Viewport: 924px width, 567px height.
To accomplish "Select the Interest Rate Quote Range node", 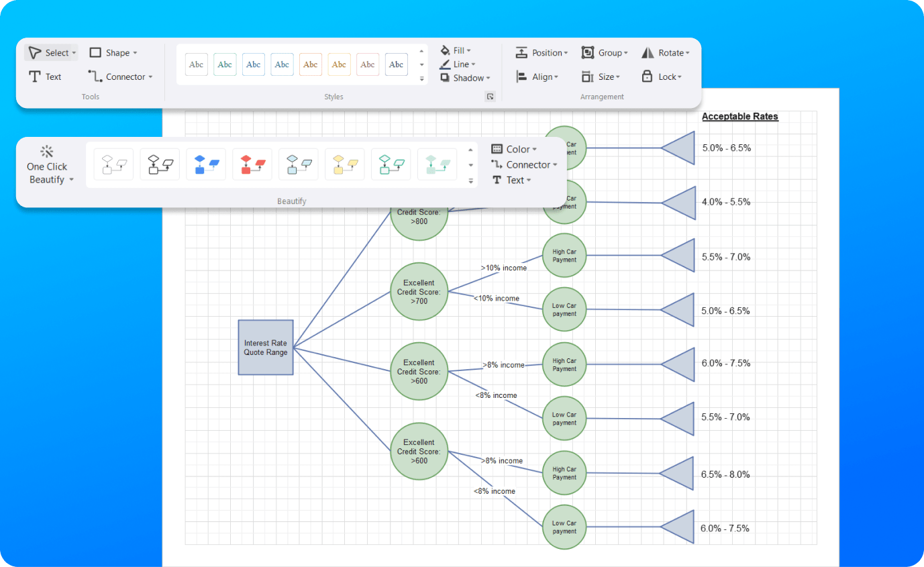I will 266,348.
